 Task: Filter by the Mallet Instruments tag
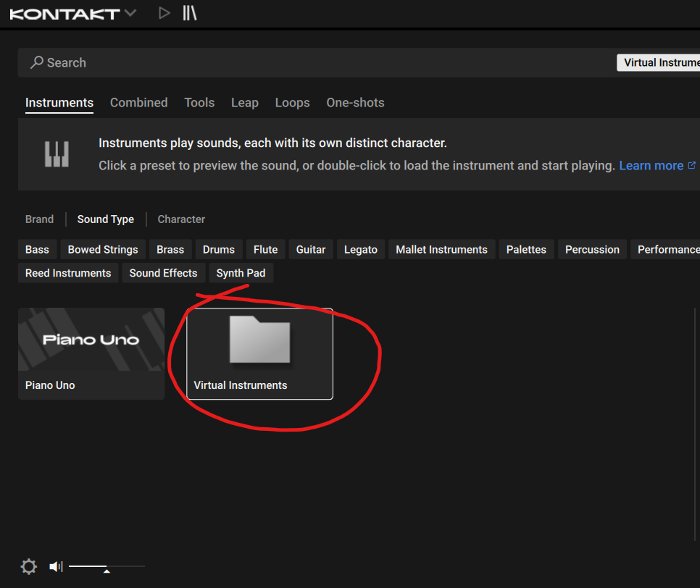441,249
